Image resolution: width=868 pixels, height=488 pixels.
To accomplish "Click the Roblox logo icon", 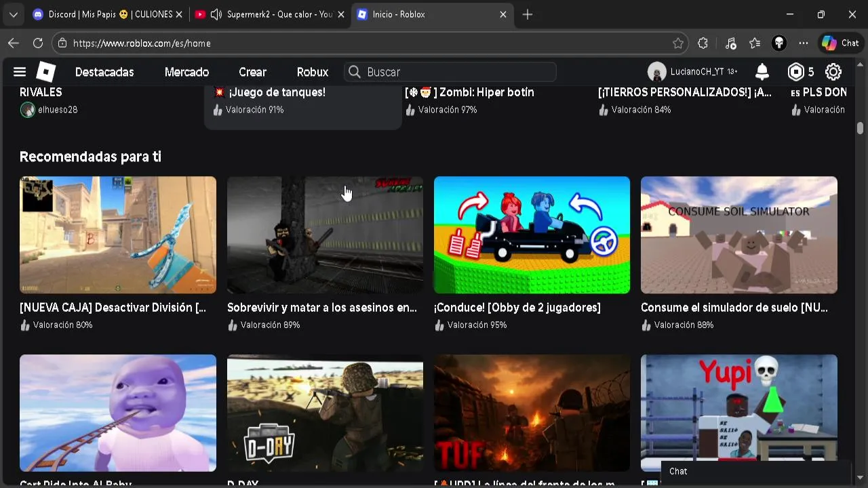I will pos(46,72).
